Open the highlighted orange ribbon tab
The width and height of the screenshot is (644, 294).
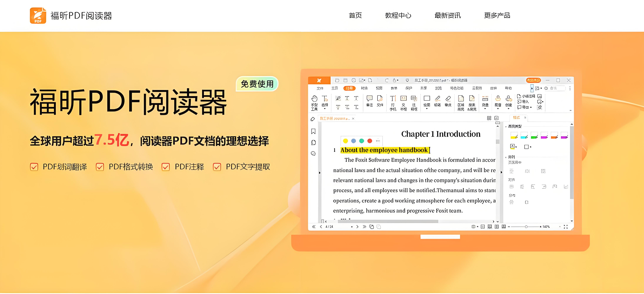[x=349, y=88]
